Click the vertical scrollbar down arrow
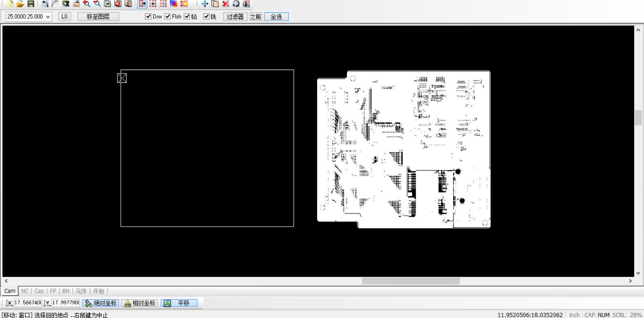 pos(638,273)
